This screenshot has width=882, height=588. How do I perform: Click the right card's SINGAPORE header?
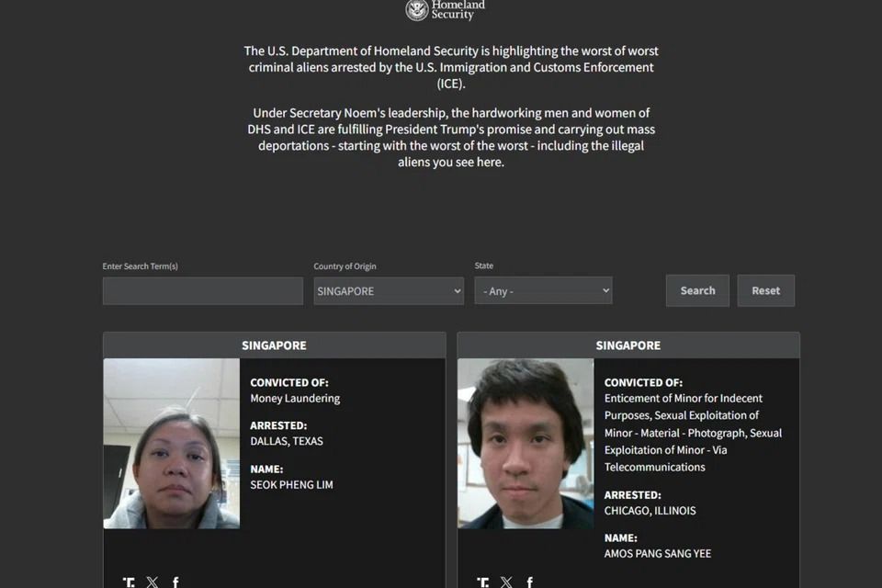(x=628, y=345)
